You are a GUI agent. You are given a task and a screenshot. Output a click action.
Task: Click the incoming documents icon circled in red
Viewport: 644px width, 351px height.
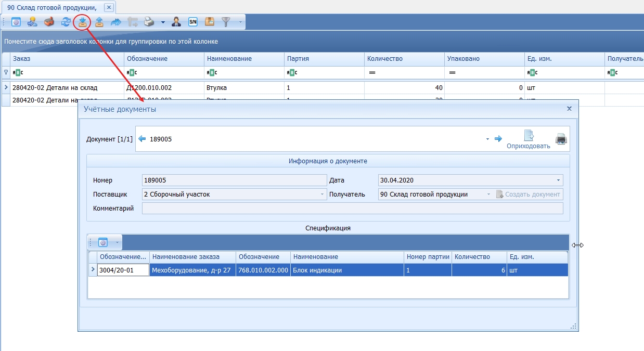(82, 22)
